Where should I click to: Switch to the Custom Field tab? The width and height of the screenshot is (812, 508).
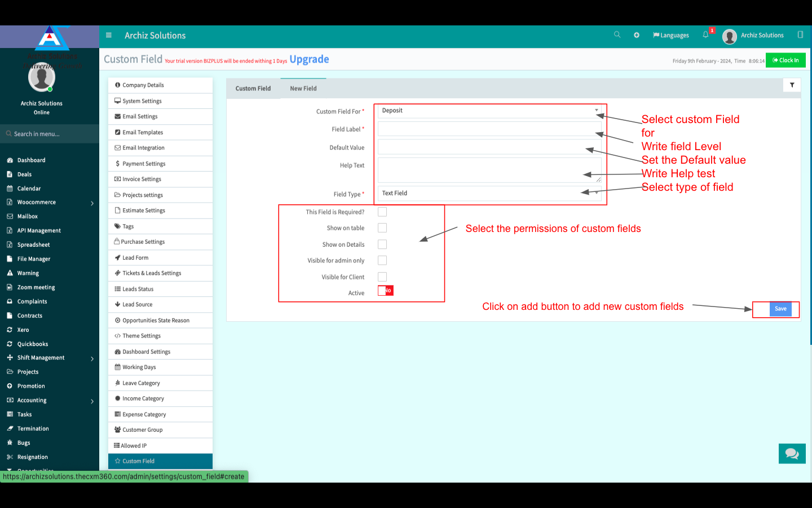tap(253, 89)
